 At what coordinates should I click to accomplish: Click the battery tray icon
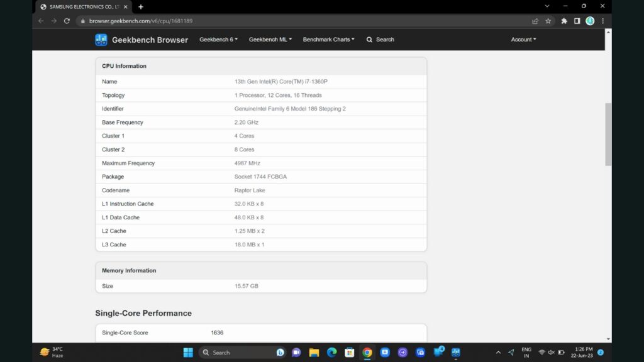(561, 352)
